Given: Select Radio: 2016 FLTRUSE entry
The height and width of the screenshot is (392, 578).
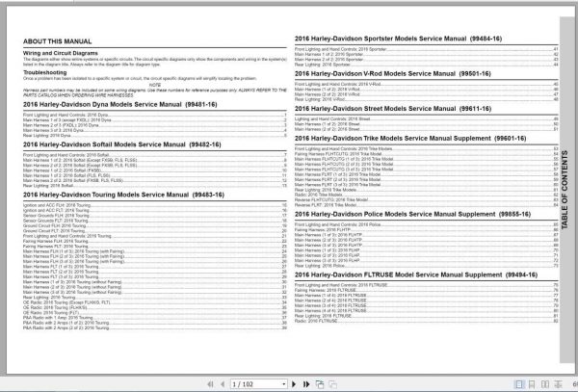Looking at the screenshot, I should (427, 322).
